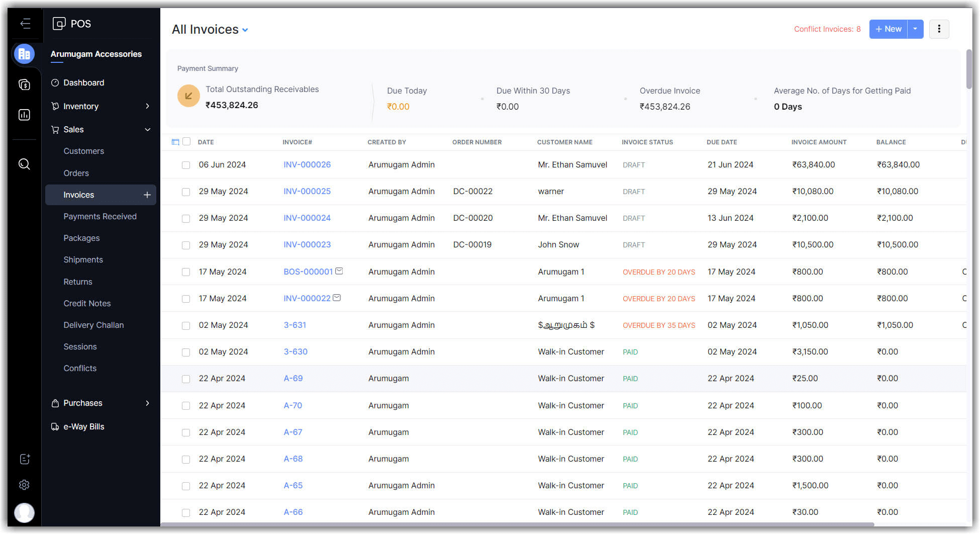Tick the select-all checkbox in table header
980x534 pixels.
(x=186, y=142)
